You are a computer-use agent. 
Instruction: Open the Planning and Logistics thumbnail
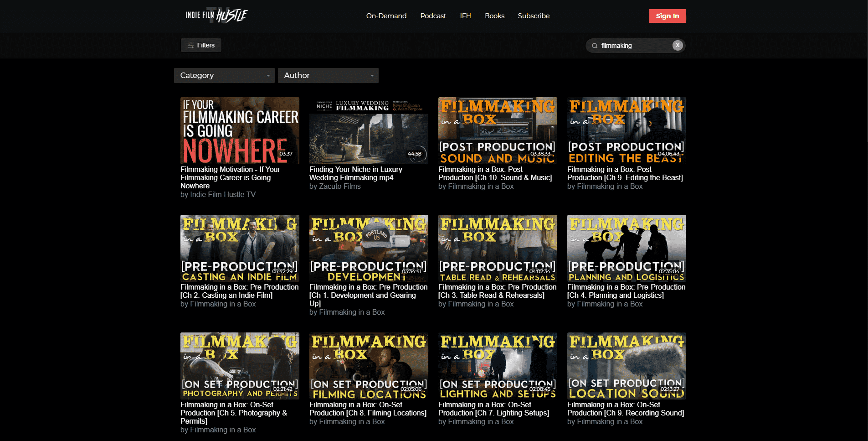pyautogui.click(x=627, y=248)
